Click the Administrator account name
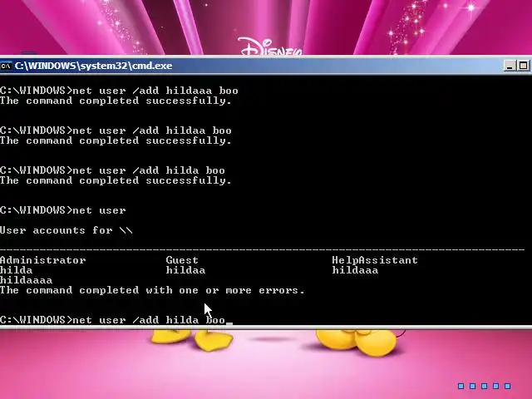The image size is (532, 399). click(42, 260)
